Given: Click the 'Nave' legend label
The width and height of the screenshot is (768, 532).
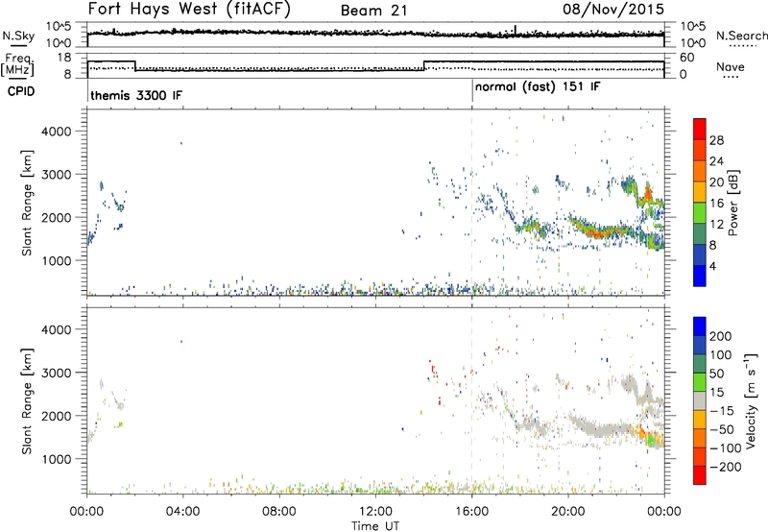Looking at the screenshot, I should pyautogui.click(x=730, y=67).
